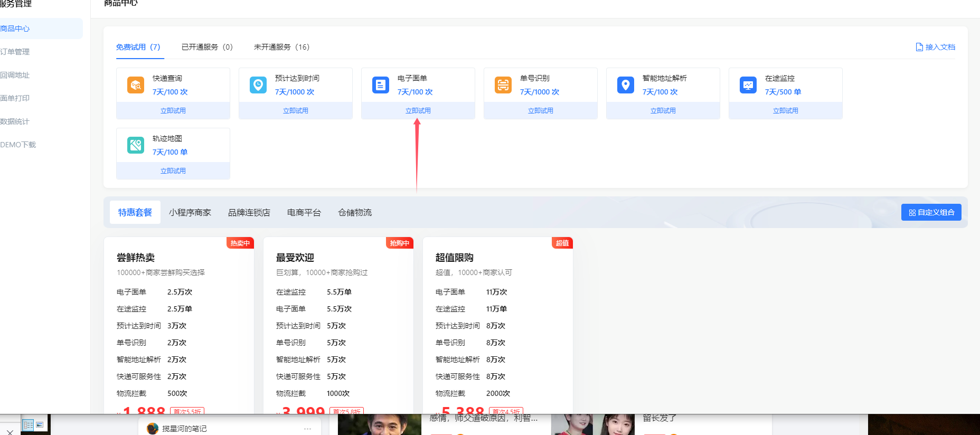Select the 特惠套餐 tab
The height and width of the screenshot is (435, 980).
(x=135, y=212)
